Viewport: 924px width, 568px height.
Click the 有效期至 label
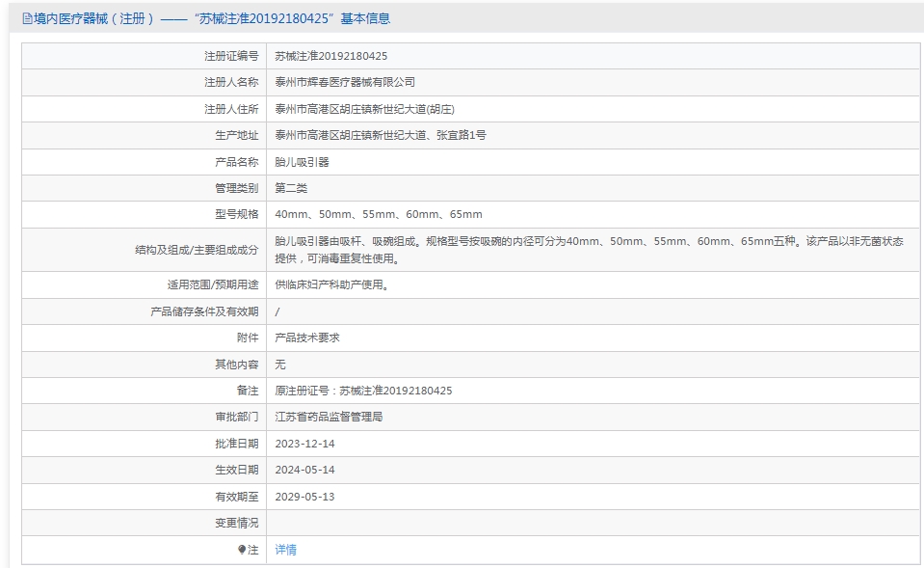237,497
